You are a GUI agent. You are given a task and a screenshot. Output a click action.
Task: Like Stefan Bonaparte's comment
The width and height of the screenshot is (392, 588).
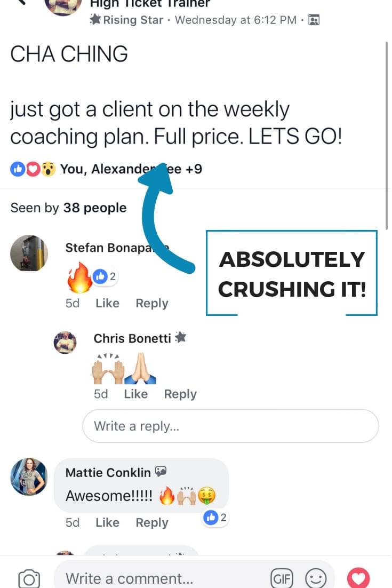click(108, 303)
